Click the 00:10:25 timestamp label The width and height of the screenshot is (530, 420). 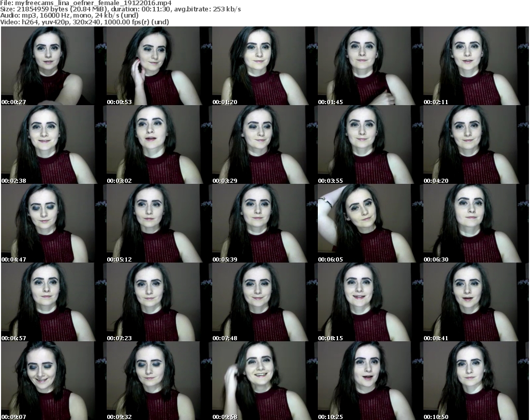coord(330,416)
